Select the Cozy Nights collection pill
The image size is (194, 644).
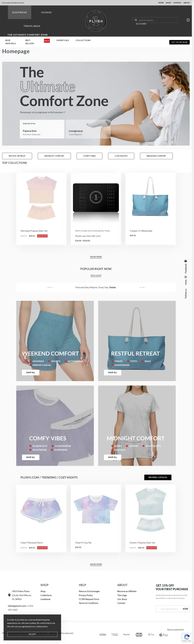click(x=121, y=156)
